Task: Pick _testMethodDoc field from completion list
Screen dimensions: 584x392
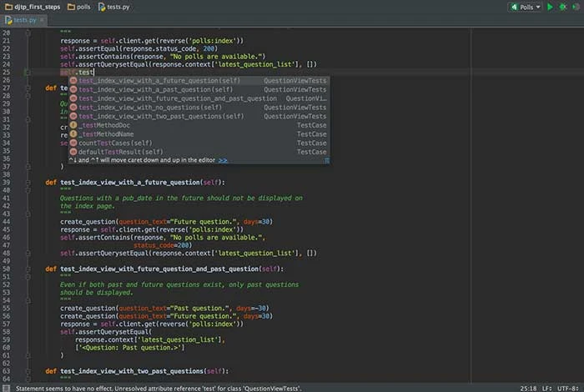Action: click(199, 125)
